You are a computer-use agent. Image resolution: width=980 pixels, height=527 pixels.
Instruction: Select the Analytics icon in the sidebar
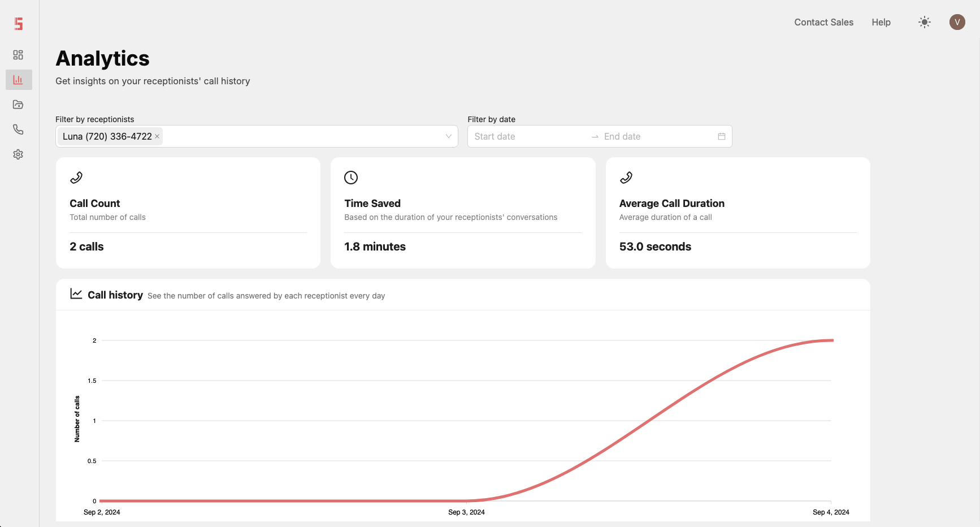click(18, 80)
